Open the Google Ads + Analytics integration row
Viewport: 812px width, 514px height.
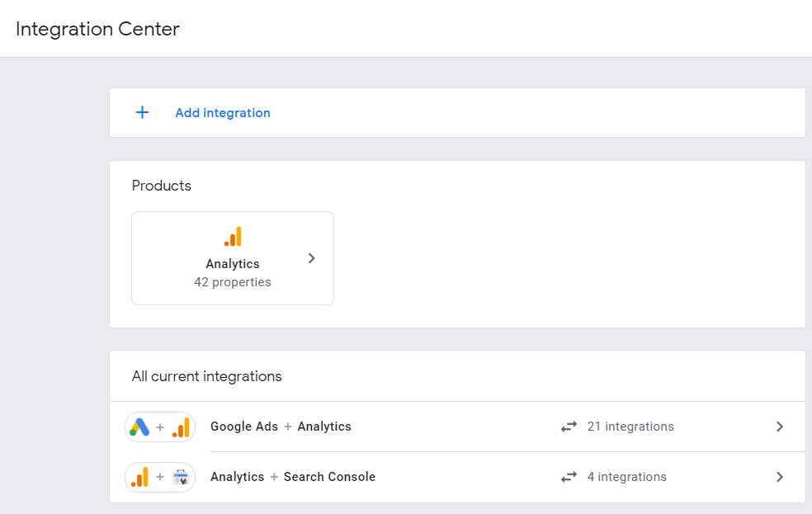click(281, 427)
